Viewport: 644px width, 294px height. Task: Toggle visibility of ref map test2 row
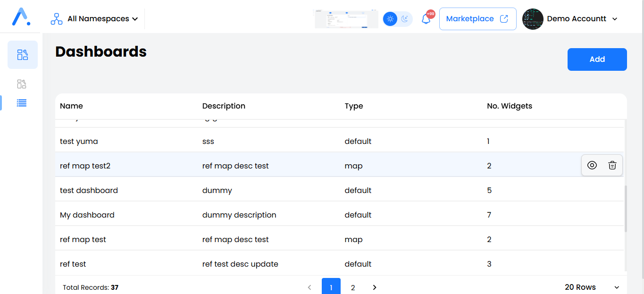click(592, 165)
